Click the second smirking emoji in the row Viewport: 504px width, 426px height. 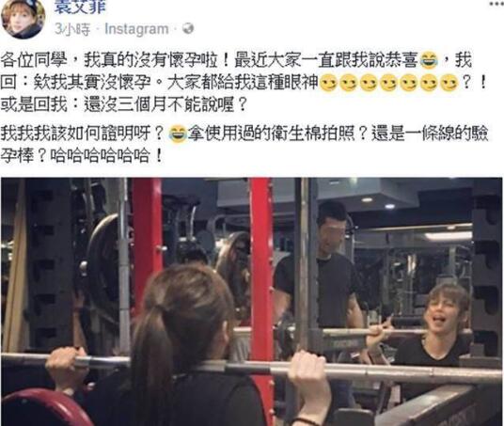click(x=349, y=84)
